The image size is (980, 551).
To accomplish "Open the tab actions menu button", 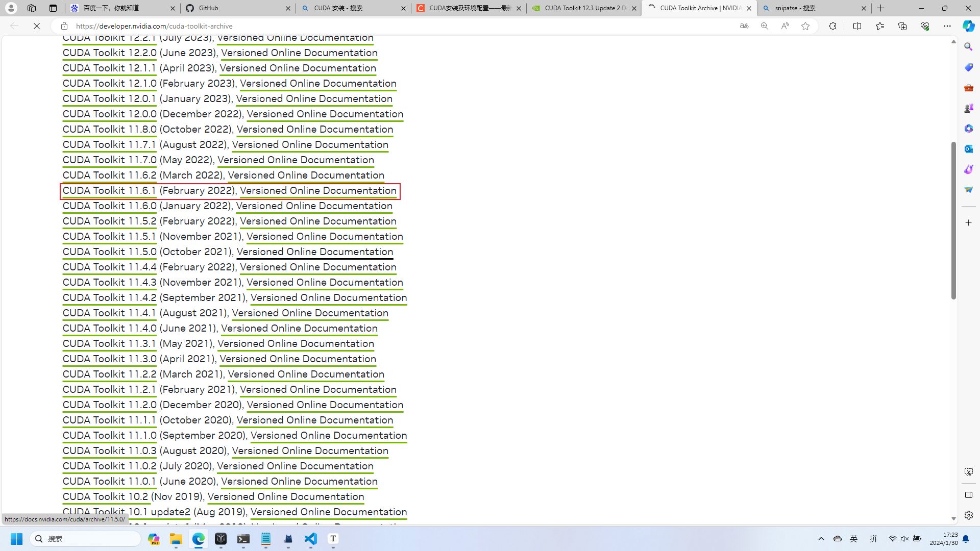I will tap(53, 8).
